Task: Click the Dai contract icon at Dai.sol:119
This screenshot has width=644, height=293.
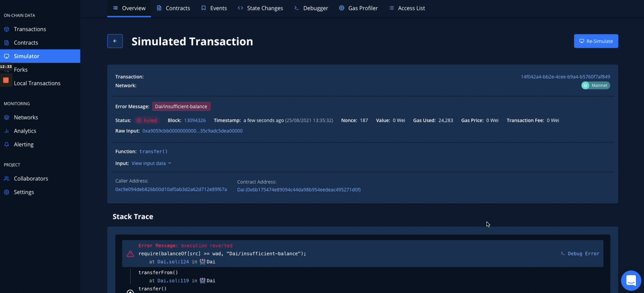Action: [x=203, y=281]
